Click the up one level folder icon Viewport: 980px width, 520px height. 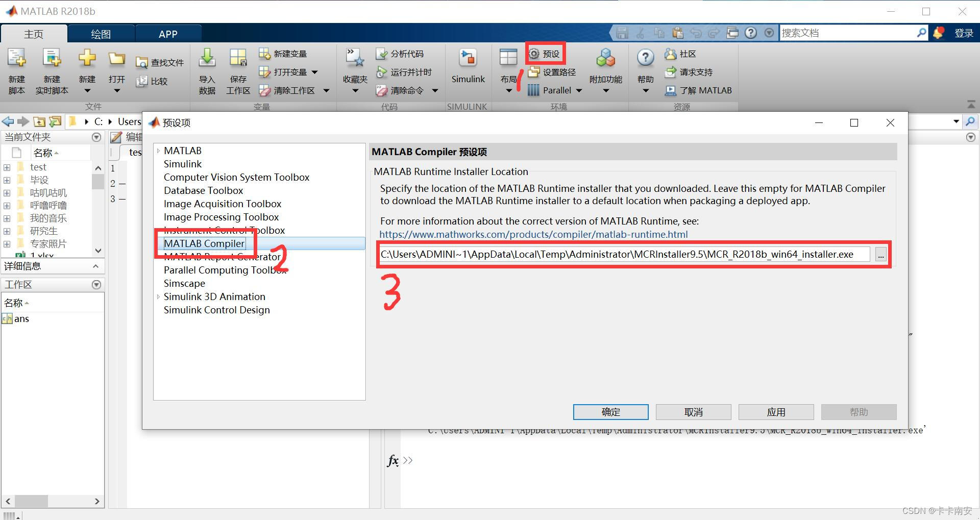tap(39, 121)
